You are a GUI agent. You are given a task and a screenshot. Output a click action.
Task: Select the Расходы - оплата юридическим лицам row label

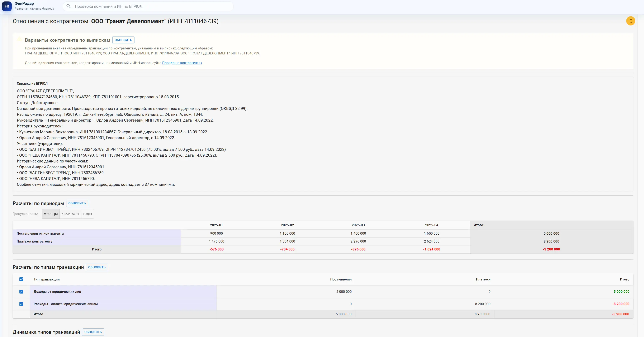66,304
